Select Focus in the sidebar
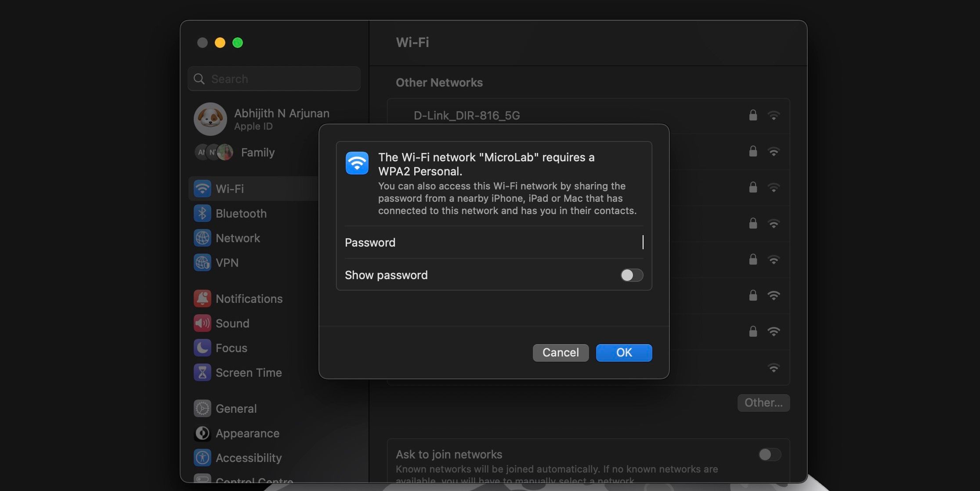This screenshot has width=980, height=491. point(231,348)
